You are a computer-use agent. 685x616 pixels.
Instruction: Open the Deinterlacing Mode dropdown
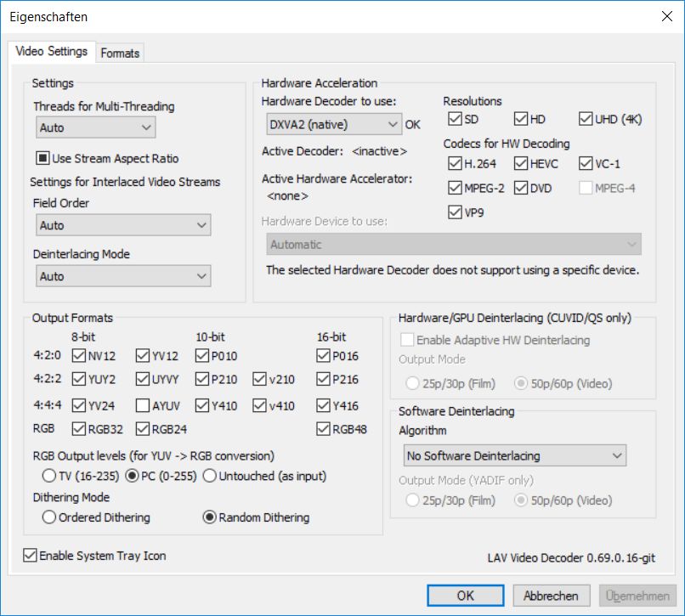coord(124,276)
